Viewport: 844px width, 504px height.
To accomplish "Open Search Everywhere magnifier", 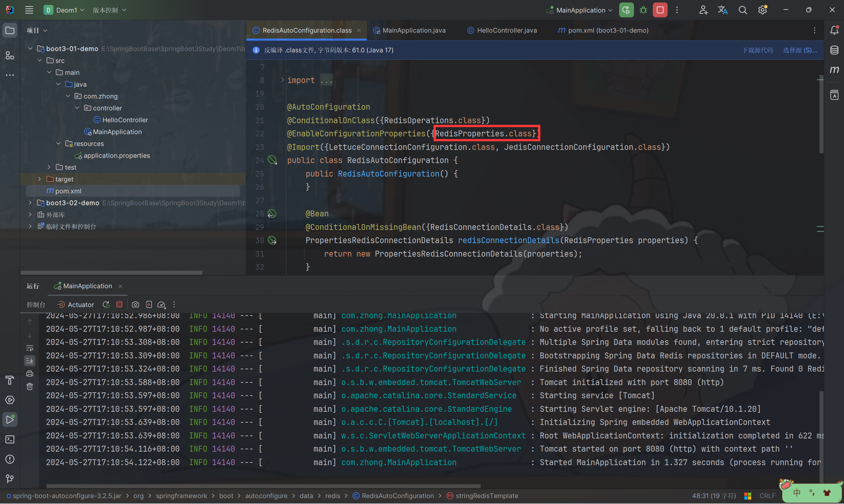I will click(743, 10).
